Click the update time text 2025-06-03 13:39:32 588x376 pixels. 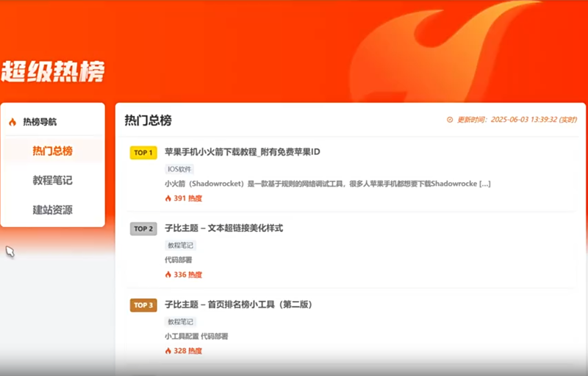click(x=524, y=120)
